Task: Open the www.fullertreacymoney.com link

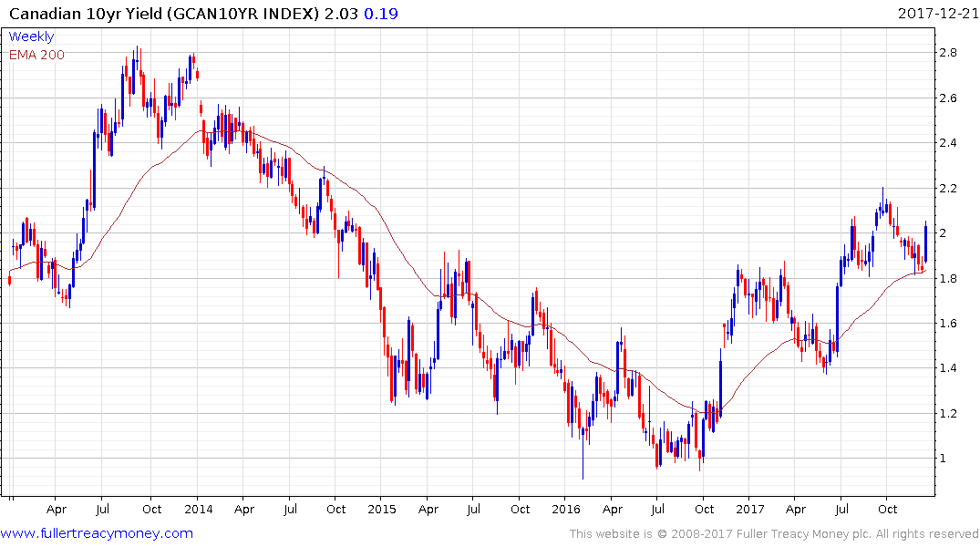Action: pos(97,533)
